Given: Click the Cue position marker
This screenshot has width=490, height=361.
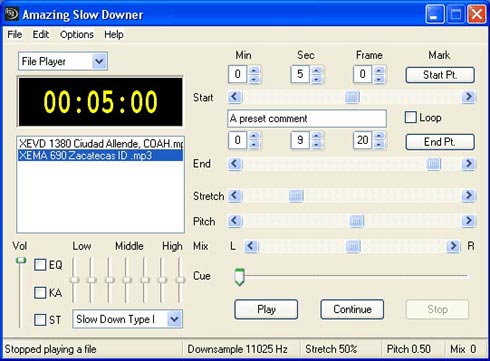Looking at the screenshot, I should click(239, 277).
